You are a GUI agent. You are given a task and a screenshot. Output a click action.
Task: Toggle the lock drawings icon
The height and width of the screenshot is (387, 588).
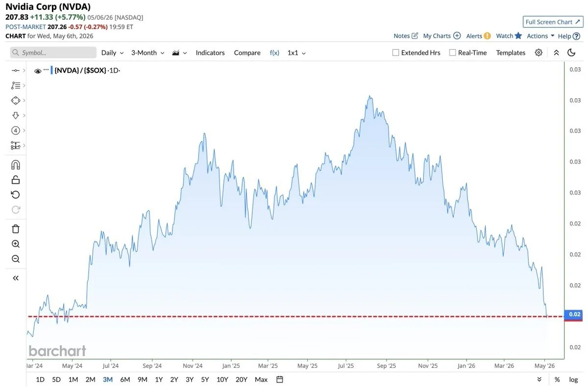15,180
